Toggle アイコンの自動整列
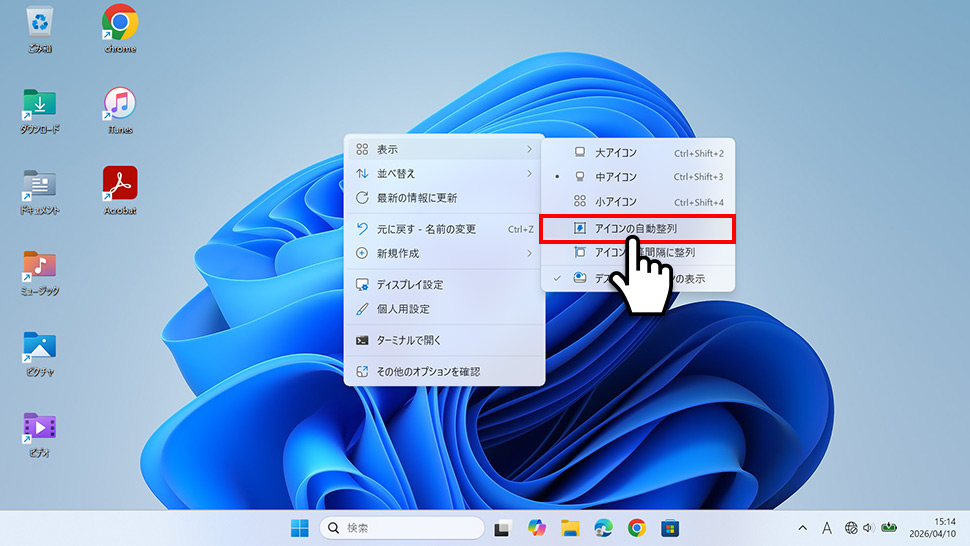970x546 pixels. [x=638, y=229]
